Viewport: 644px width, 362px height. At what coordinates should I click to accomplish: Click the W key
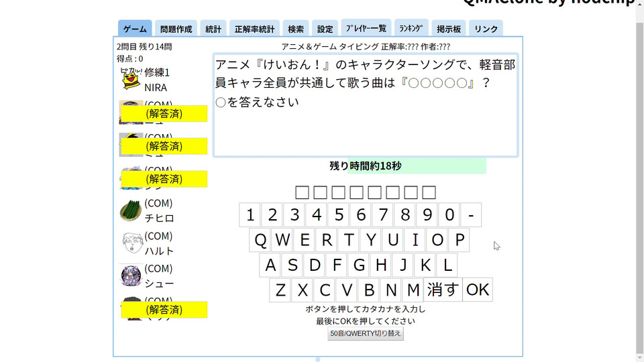tap(282, 240)
